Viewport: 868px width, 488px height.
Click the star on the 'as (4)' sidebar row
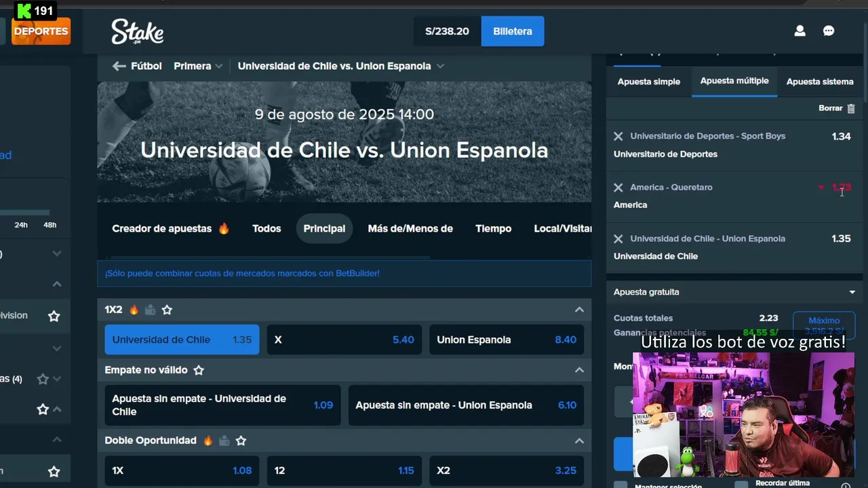point(43,379)
